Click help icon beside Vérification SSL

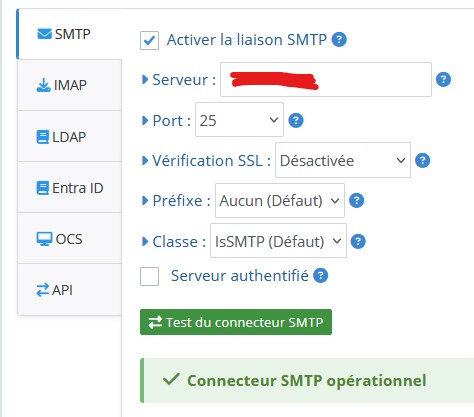pos(422,161)
